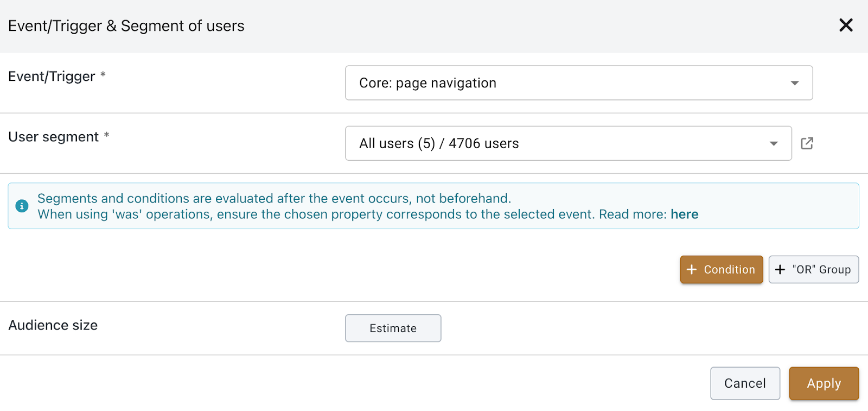Click plus icon on Condition button
Screen dimensions: 868x411
[692, 269]
